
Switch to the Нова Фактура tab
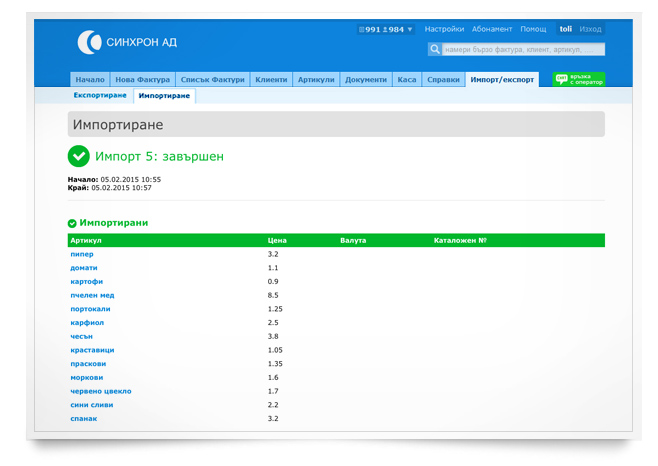[142, 80]
